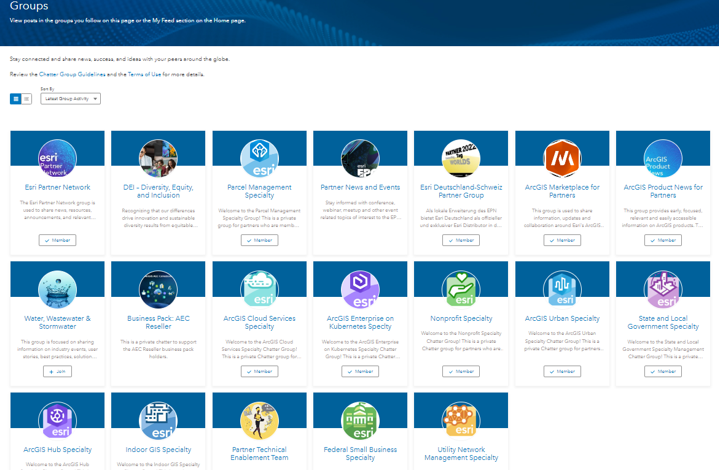
Task: Switch to grid view layout
Action: (x=16, y=99)
